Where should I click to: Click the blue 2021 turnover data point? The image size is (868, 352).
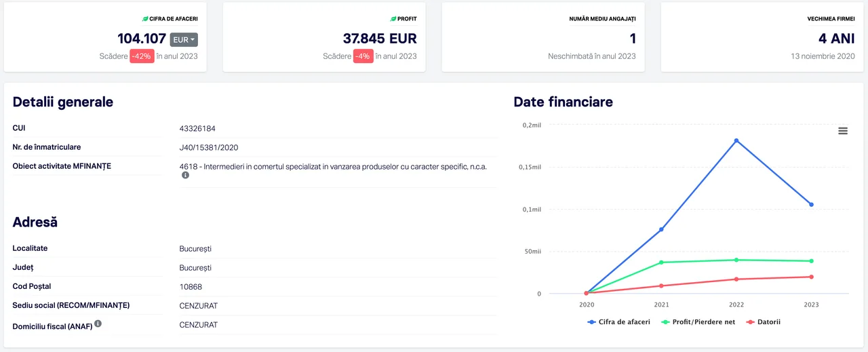point(661,229)
